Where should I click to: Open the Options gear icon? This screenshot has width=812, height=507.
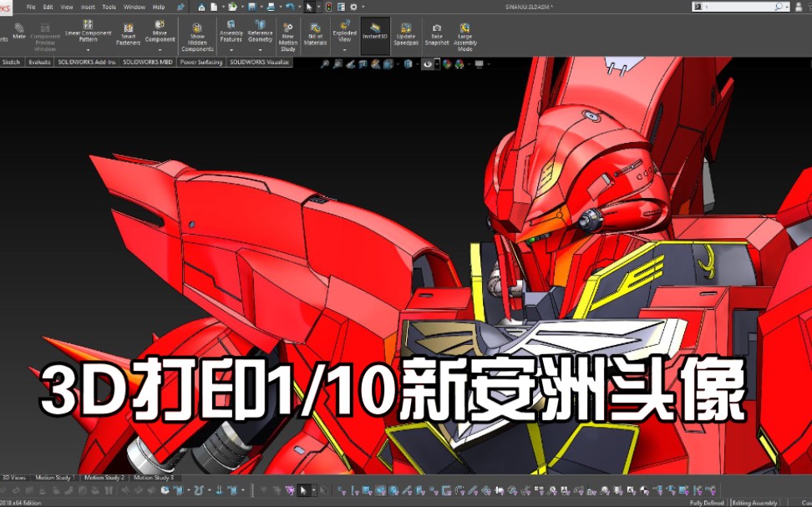click(353, 8)
